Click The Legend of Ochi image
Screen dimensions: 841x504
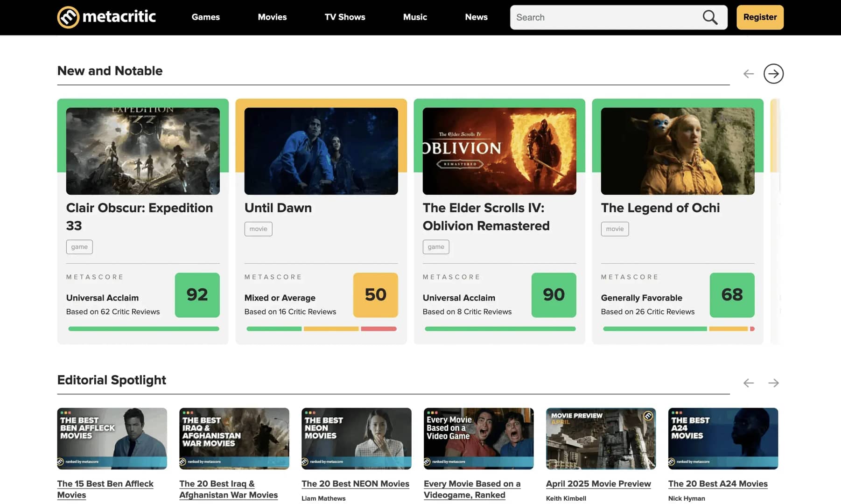tap(678, 151)
